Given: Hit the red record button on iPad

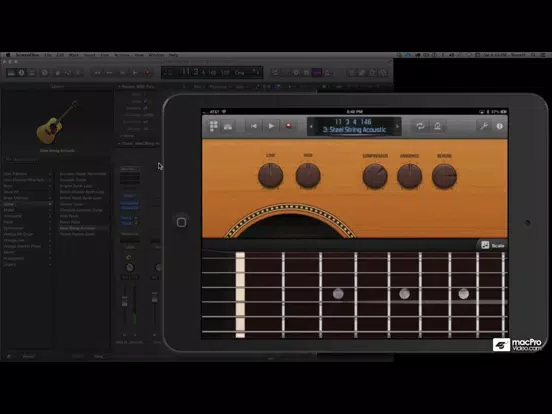Looking at the screenshot, I should 289,126.
